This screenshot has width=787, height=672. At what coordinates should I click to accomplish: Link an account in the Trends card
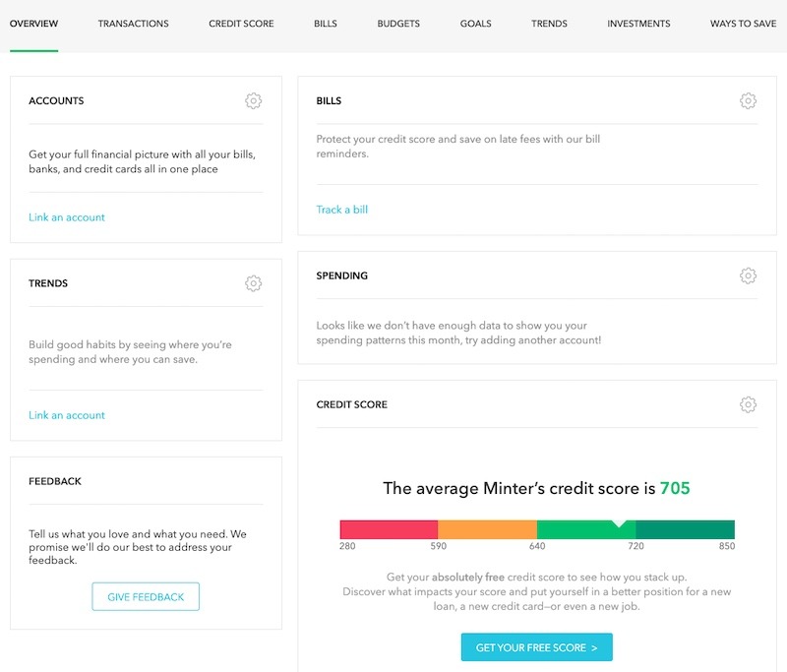pyautogui.click(x=65, y=415)
